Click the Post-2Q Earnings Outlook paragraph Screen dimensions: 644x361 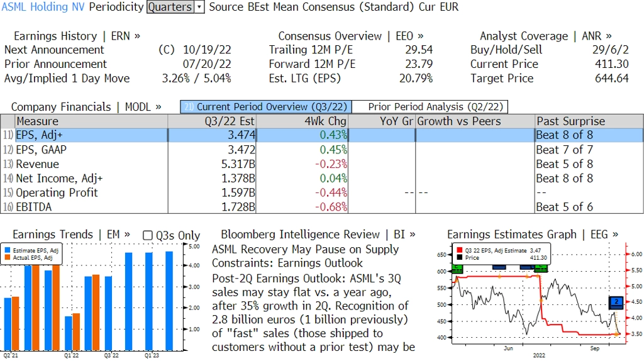pos(313,313)
